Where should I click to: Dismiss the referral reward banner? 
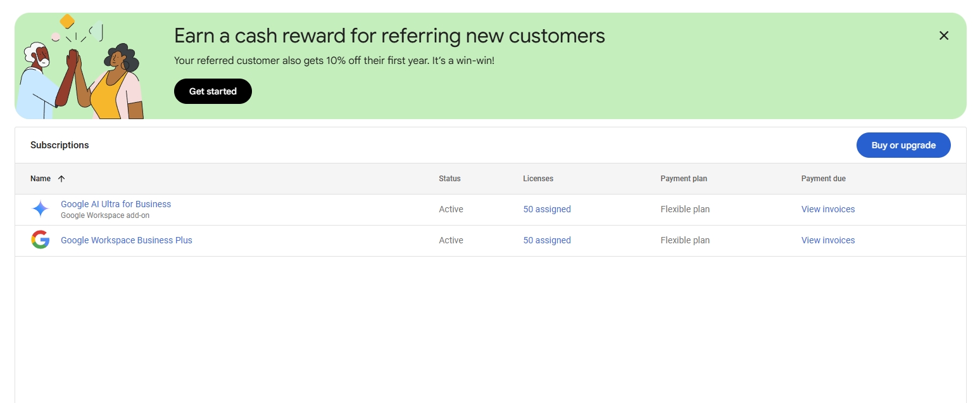(x=943, y=36)
